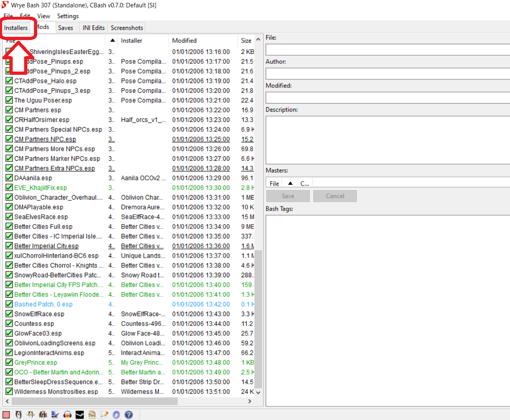
Task: Sort by the Size column header
Action: 246,40
